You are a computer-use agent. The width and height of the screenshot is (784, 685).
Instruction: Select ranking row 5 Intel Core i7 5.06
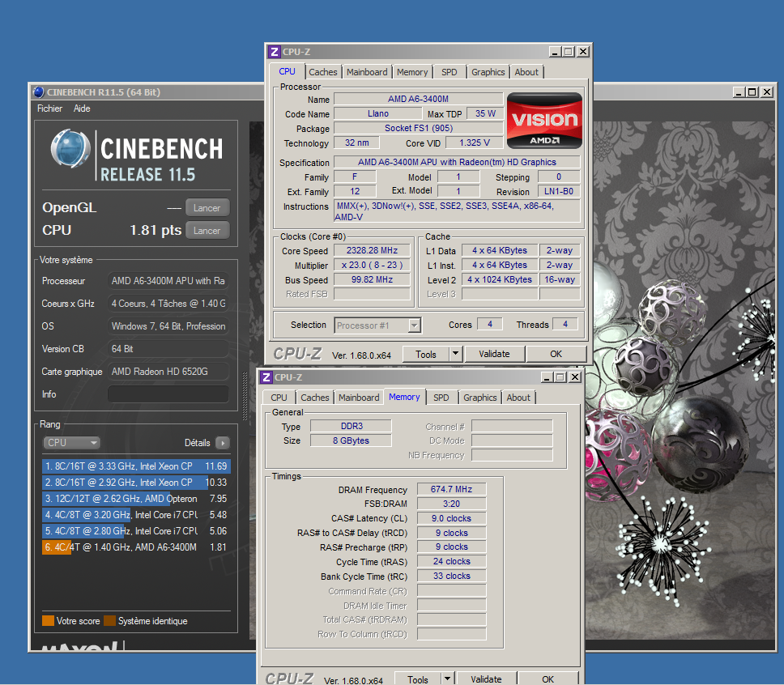136,531
